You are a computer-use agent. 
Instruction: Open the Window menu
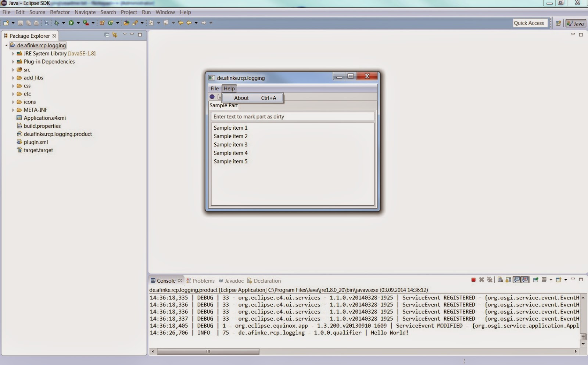[165, 12]
